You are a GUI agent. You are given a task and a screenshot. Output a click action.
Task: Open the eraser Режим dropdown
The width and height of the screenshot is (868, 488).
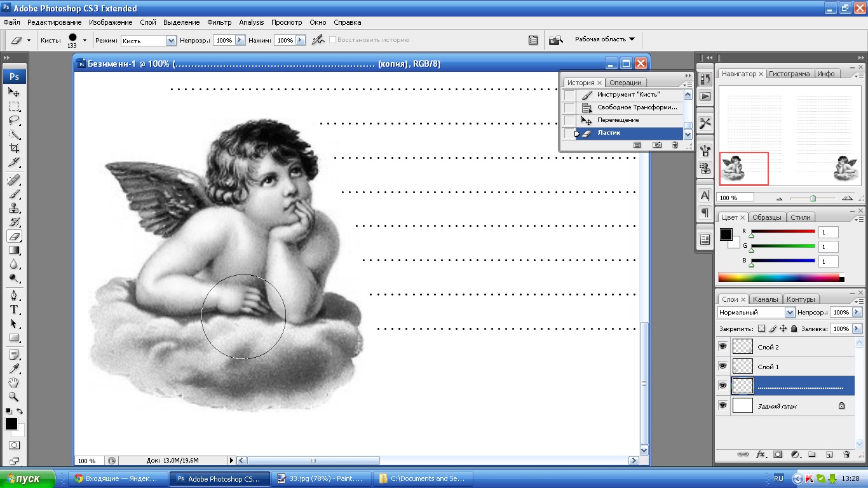[x=170, y=40]
